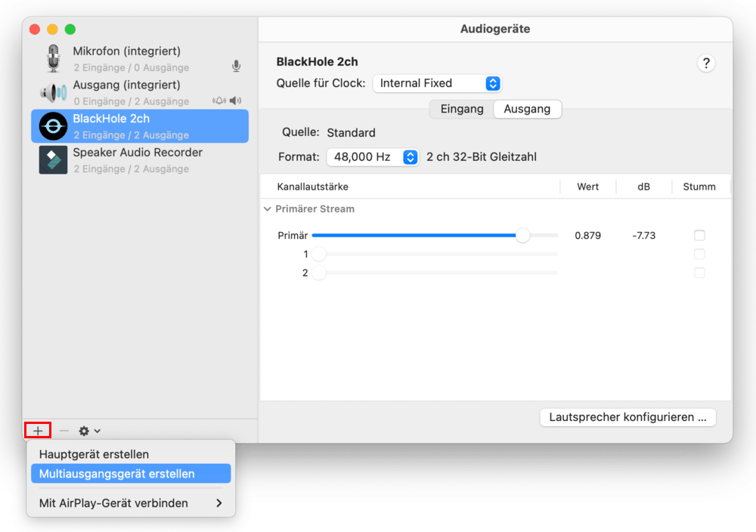Screen dimensions: 756x532
Task: Click the Primär volume slider handle
Action: 522,235
